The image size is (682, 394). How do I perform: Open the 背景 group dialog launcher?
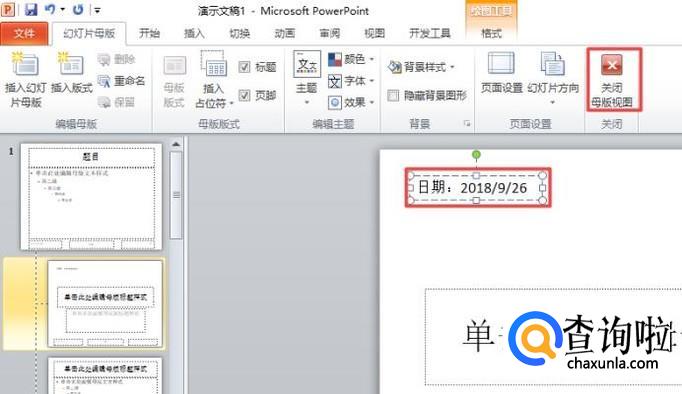(x=467, y=124)
